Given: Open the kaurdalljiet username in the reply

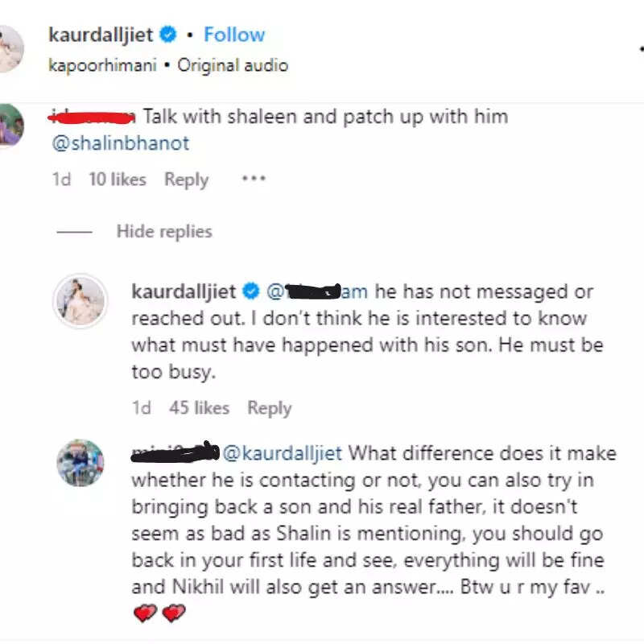Looking at the screenshot, I should pyautogui.click(x=184, y=292).
